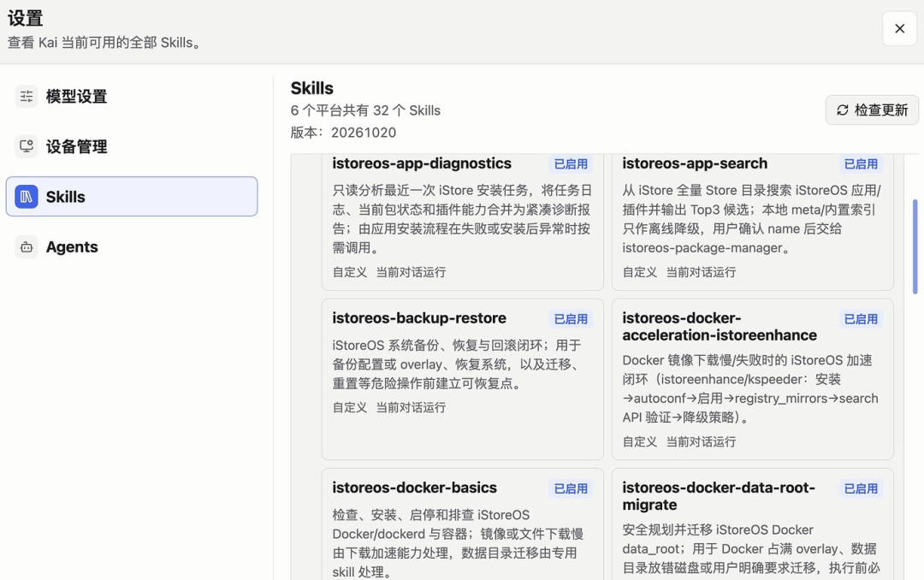
Task: Select Skills in the sidebar
Action: pyautogui.click(x=132, y=196)
